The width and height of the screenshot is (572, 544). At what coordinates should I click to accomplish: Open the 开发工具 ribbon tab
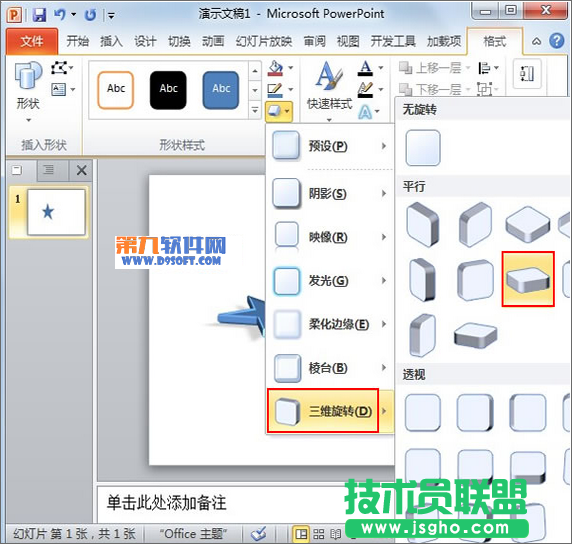[x=393, y=41]
